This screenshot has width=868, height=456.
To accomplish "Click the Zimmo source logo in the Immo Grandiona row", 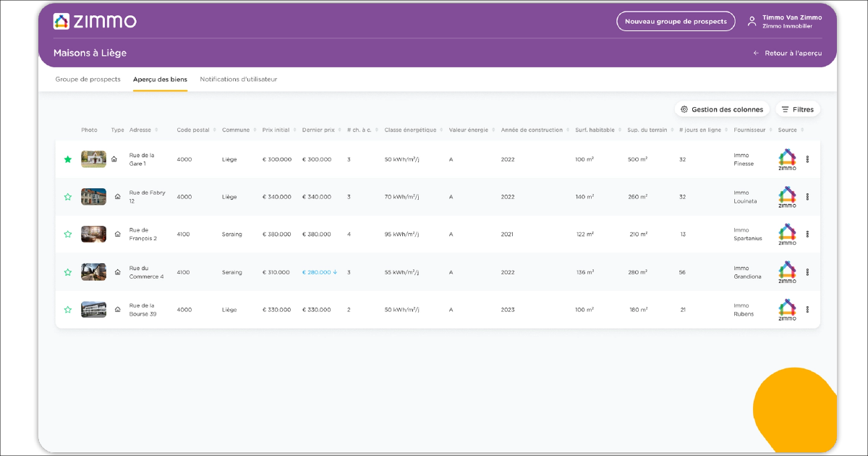I will point(787,272).
